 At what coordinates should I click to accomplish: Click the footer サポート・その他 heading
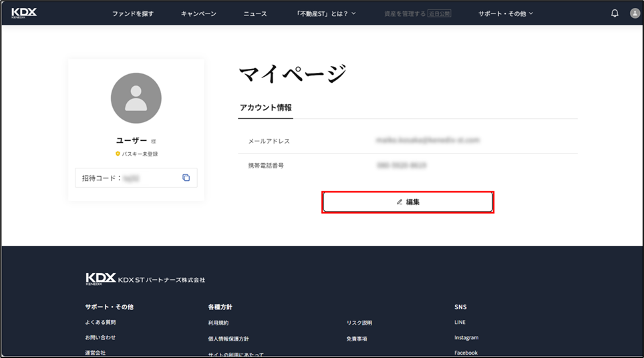tap(110, 307)
